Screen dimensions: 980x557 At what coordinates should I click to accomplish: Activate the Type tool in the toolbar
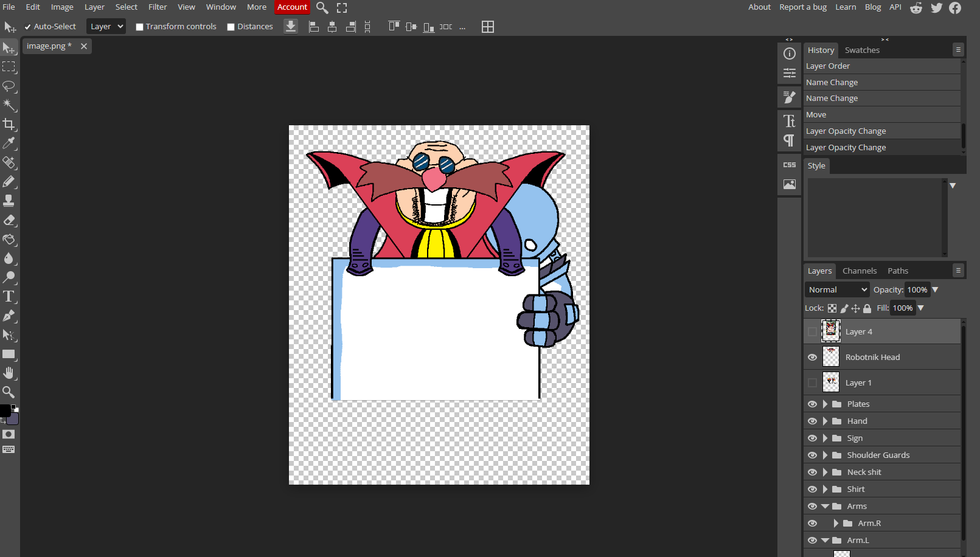tap(9, 297)
